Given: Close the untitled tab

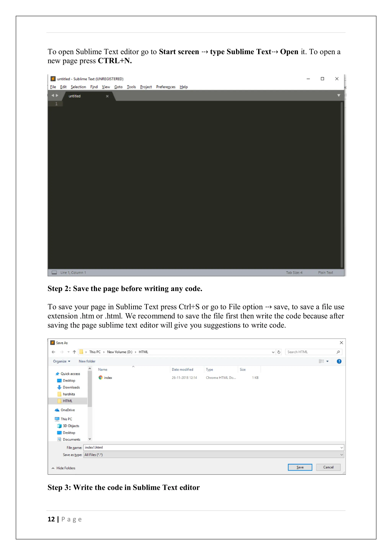Looking at the screenshot, I should pos(107,96).
